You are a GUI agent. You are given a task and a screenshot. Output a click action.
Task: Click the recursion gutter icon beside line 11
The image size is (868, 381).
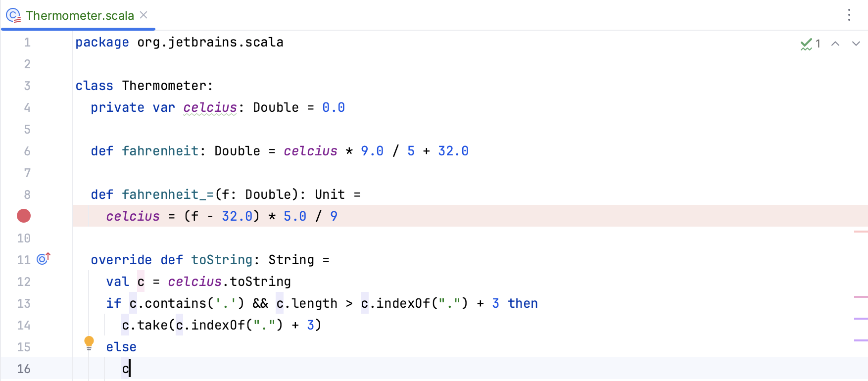pyautogui.click(x=44, y=258)
